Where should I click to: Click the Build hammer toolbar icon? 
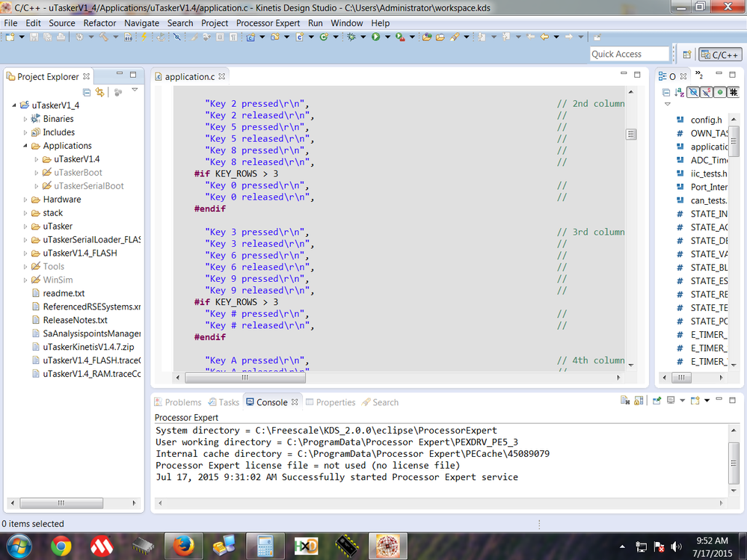(x=103, y=37)
